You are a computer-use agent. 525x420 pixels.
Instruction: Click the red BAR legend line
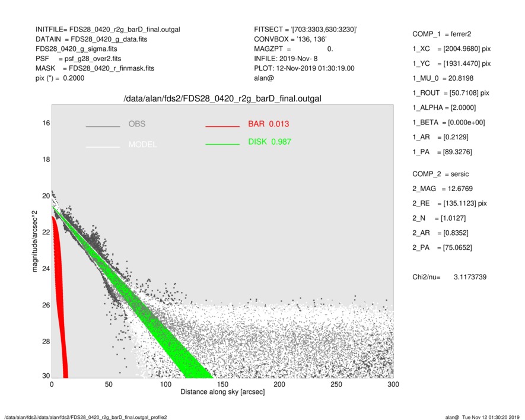222,126
